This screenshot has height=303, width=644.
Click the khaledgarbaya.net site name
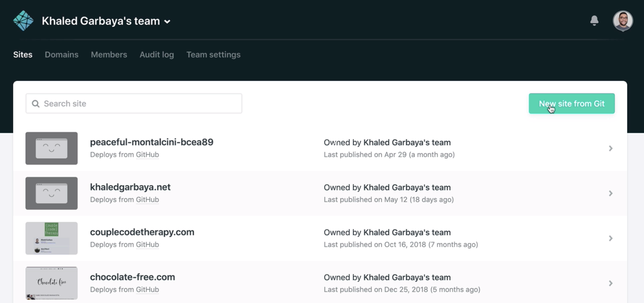tap(130, 187)
